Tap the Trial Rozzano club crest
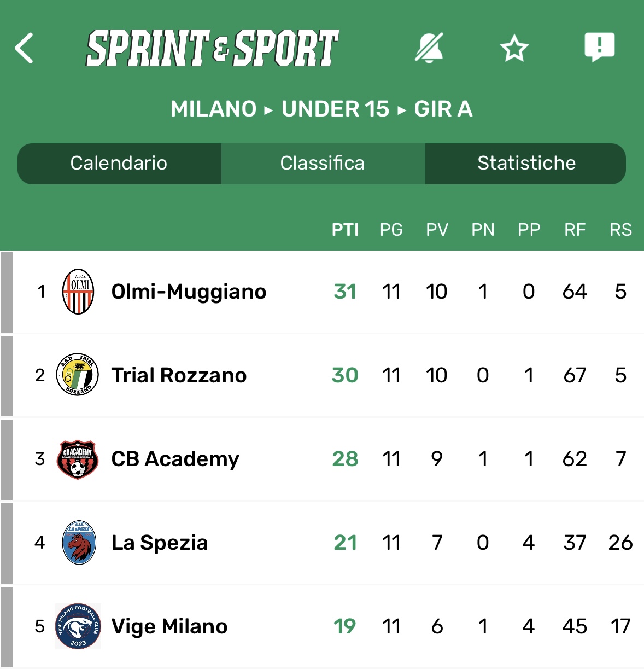 pos(78,375)
